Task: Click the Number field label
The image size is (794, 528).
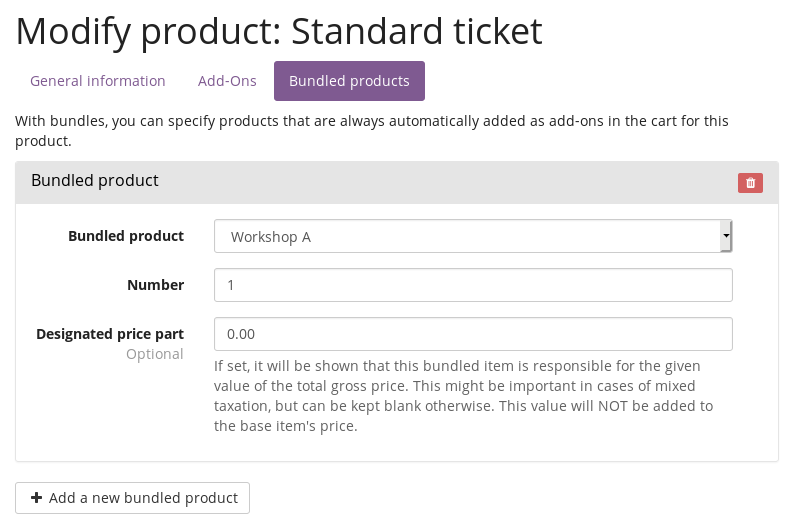Action: tap(155, 285)
